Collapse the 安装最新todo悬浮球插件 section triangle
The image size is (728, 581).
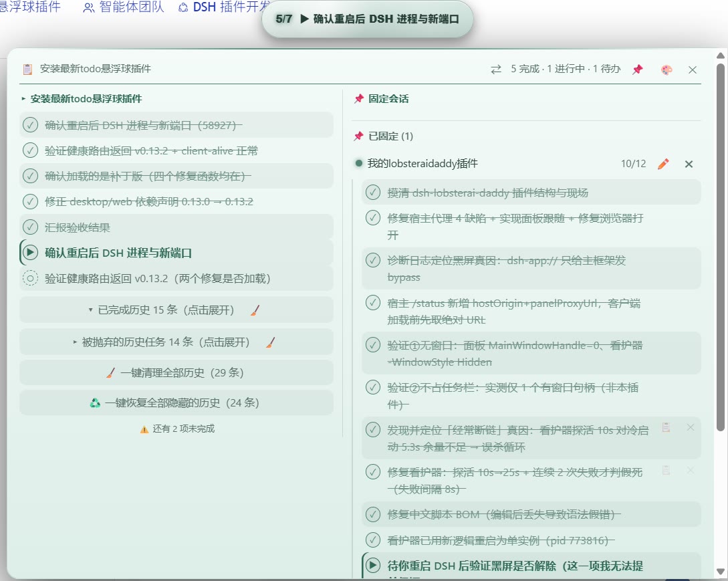tap(23, 99)
